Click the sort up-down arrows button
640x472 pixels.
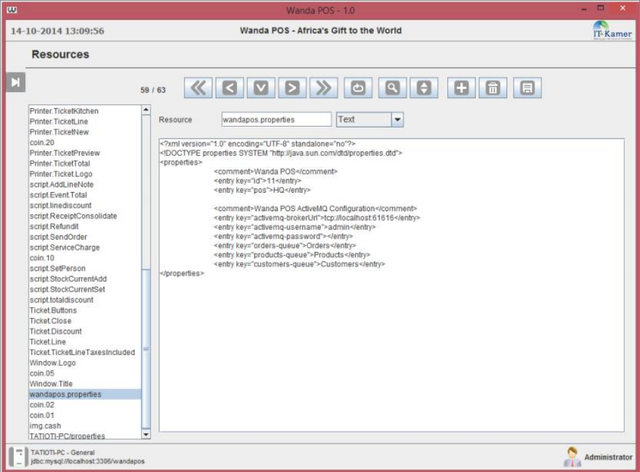pos(423,88)
